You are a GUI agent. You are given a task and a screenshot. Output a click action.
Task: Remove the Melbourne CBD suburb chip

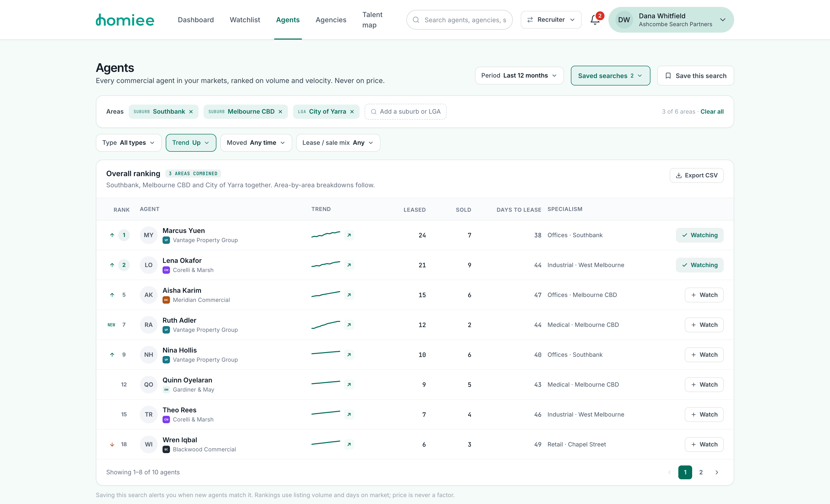pos(280,111)
